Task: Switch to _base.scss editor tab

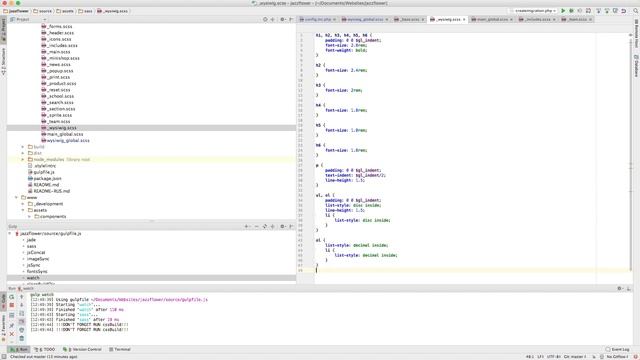Action: (409, 19)
